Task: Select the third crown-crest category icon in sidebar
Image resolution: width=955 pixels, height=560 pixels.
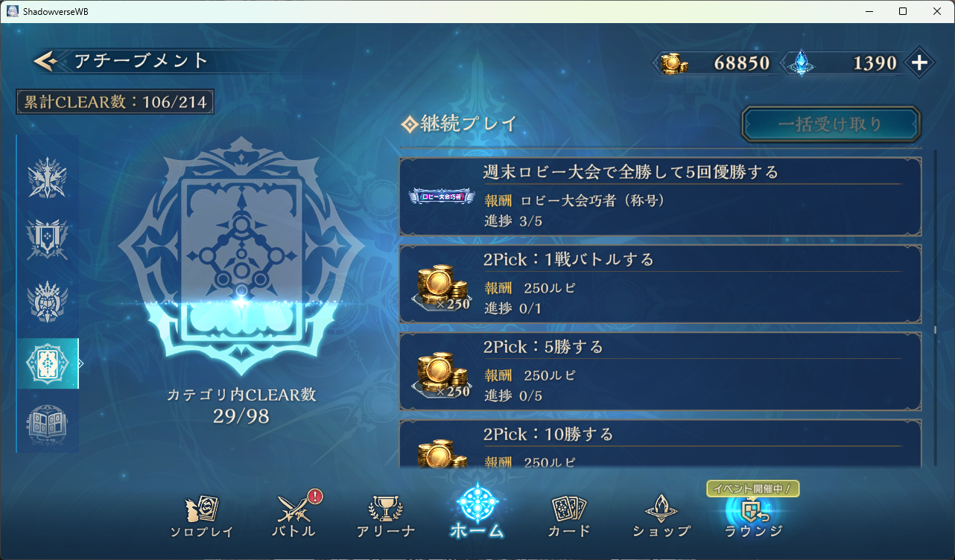Action: [x=48, y=302]
